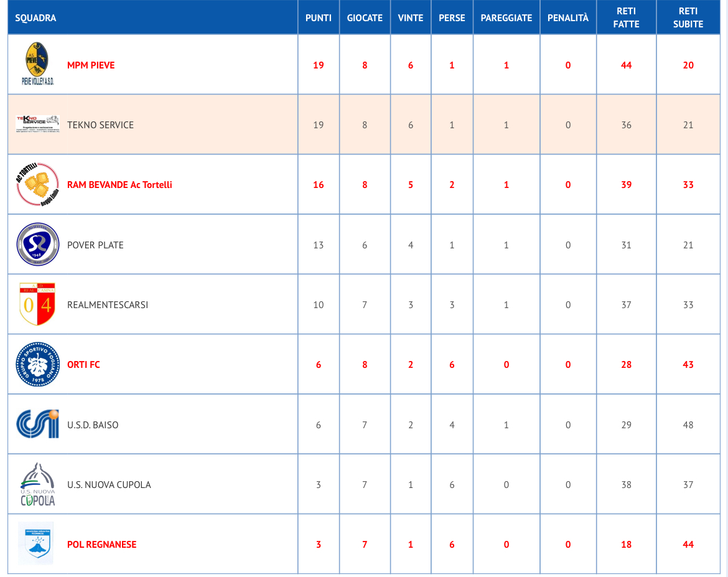Click the Realmentescarsi 04 shield logo
This screenshot has height=577, width=728.
37,304
